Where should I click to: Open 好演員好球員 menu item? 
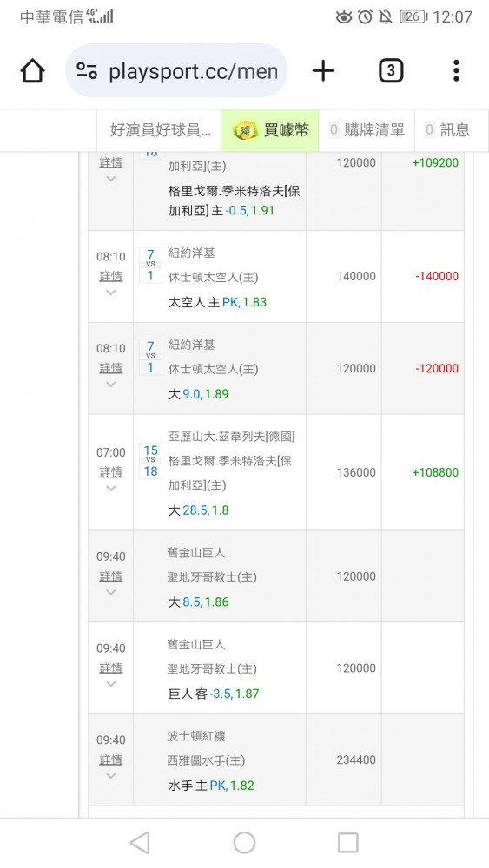pos(160,130)
